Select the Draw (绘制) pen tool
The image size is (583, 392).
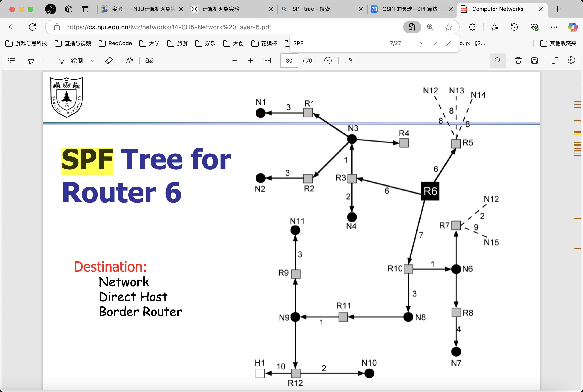pyautogui.click(x=71, y=60)
